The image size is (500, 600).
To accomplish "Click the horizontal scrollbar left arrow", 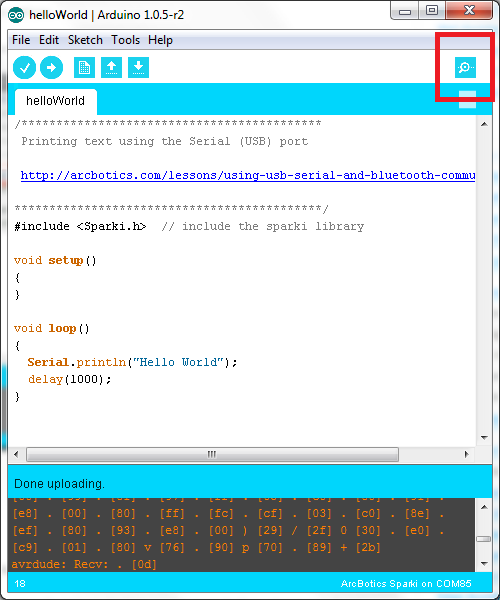I will coord(16,454).
